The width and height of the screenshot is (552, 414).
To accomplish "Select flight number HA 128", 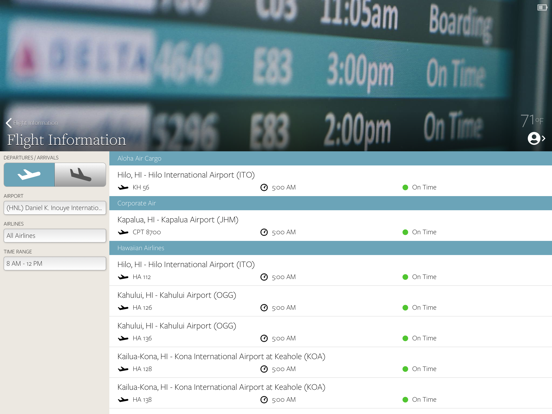I will (x=142, y=369).
